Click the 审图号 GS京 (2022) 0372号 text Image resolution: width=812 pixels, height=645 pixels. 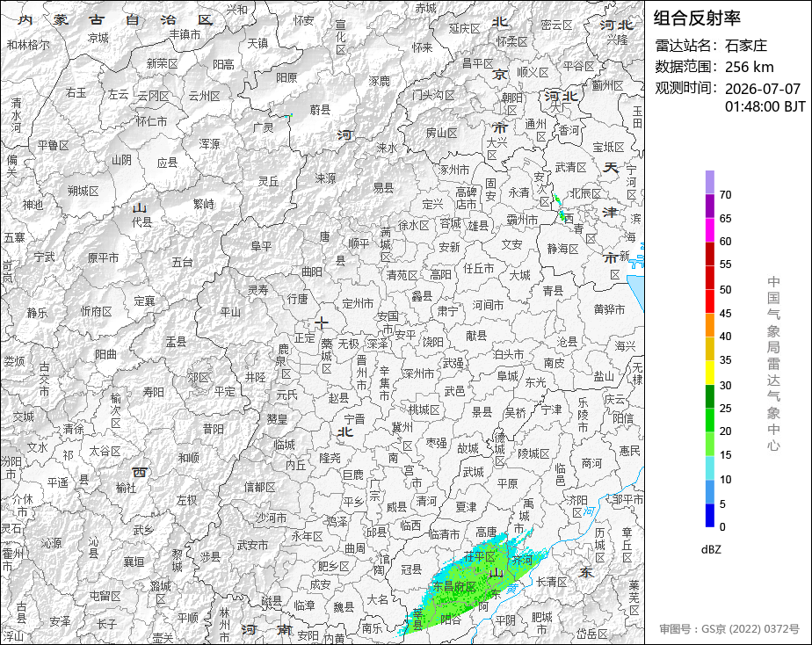pos(729,629)
